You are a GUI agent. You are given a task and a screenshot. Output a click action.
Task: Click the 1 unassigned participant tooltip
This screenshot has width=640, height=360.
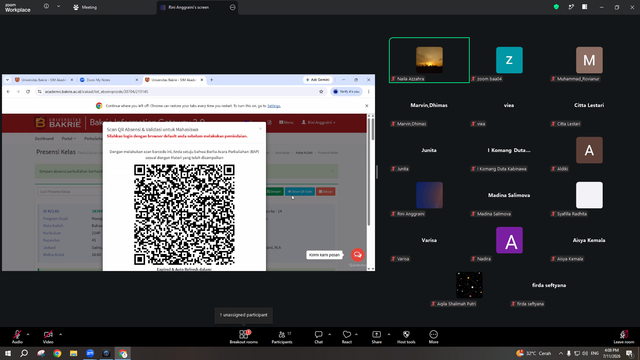coord(244,315)
